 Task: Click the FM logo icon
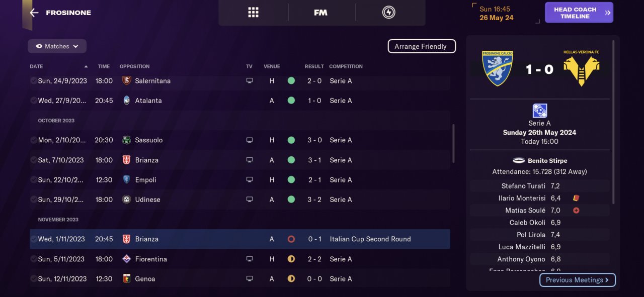point(320,13)
